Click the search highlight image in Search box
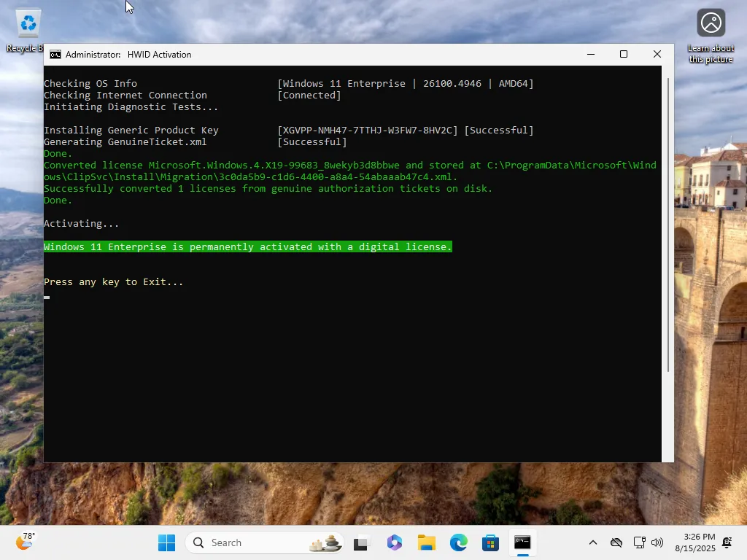Image resolution: width=747 pixels, height=560 pixels. 326,542
